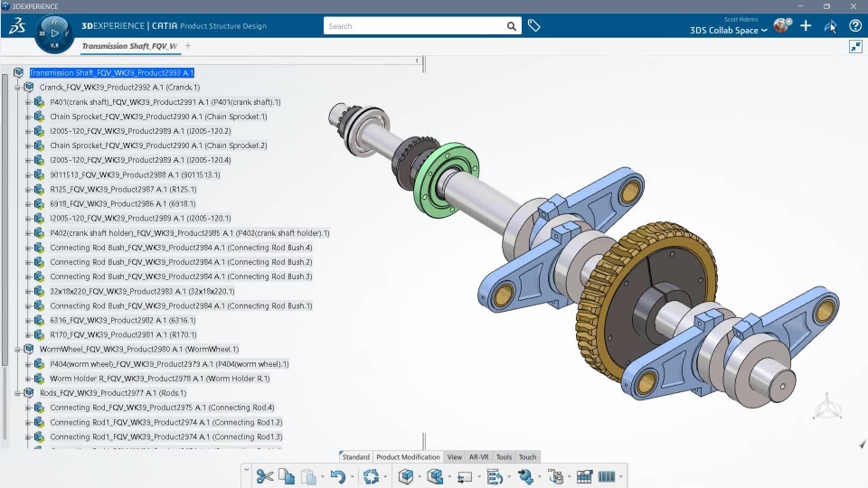
Task: Collapse the toolbar using left chevron
Action: (x=246, y=470)
